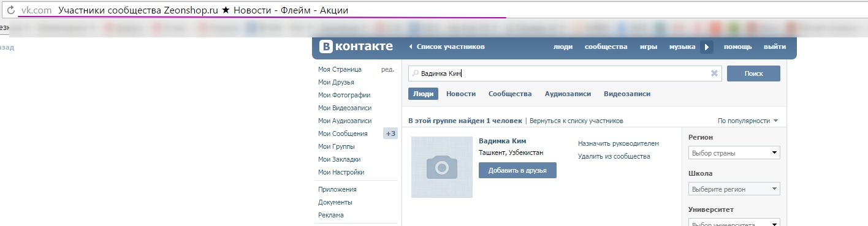
Task: Switch to the Новости tab
Action: tap(461, 94)
